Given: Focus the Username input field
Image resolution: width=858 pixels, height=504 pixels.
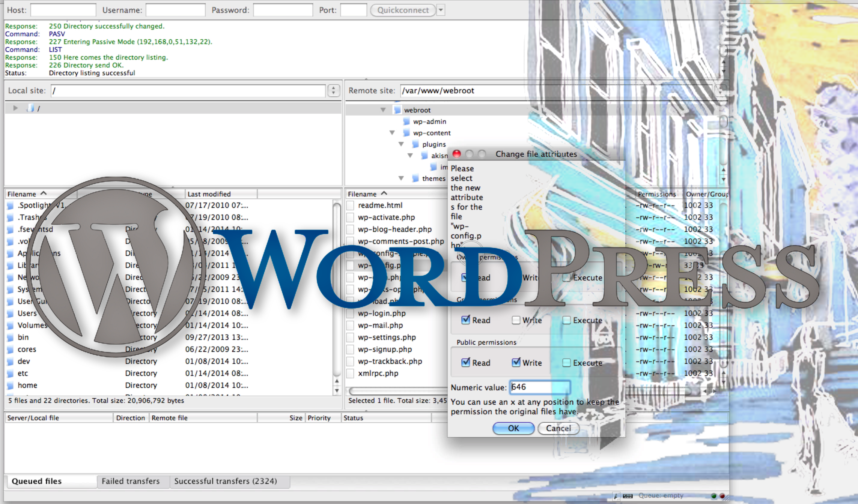Looking at the screenshot, I should coord(175,10).
